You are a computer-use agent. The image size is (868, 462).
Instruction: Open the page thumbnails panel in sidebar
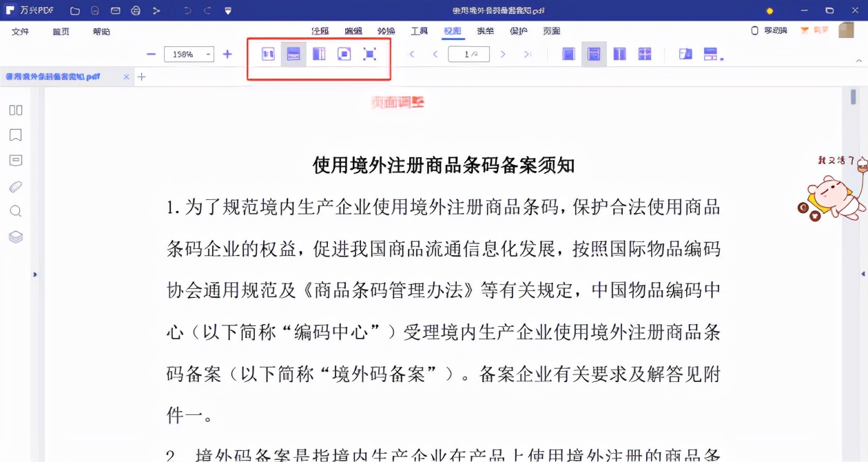click(15, 110)
